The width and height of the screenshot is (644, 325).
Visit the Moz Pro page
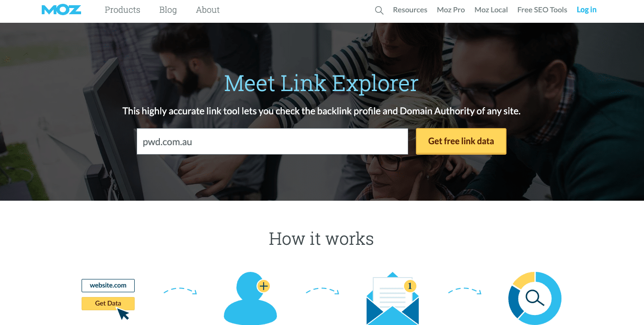click(451, 10)
